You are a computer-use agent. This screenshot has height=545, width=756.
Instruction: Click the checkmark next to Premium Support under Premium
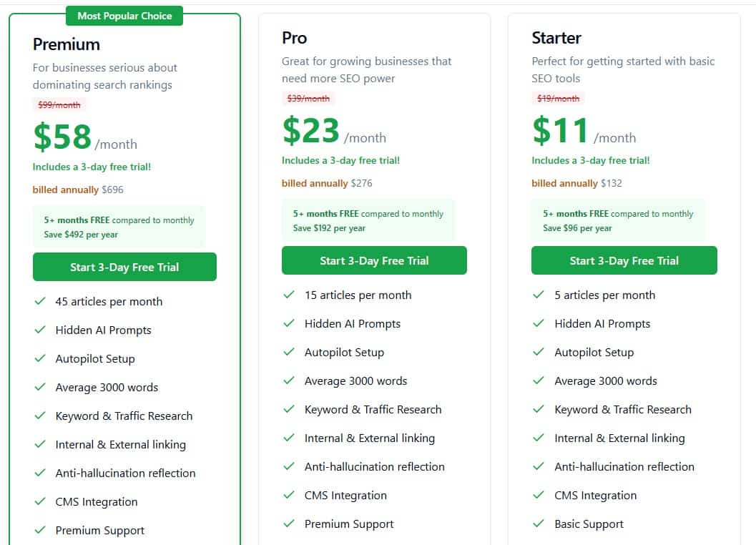coord(40,530)
